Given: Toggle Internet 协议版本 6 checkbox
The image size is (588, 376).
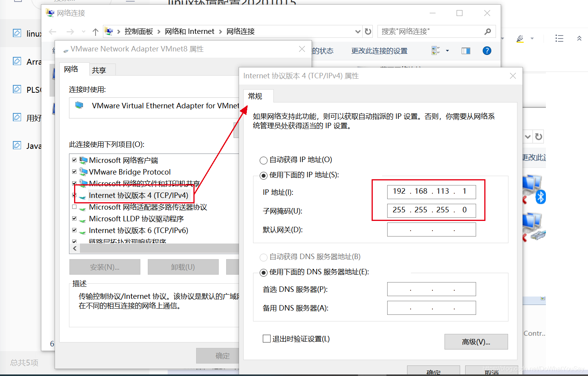Looking at the screenshot, I should click(74, 230).
